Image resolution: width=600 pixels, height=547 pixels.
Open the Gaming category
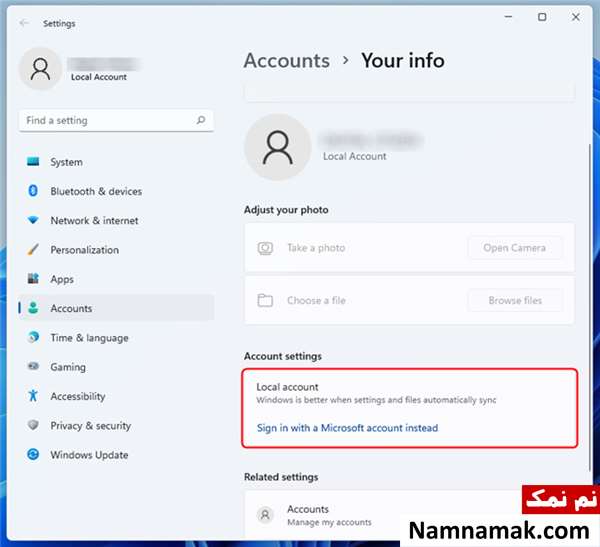pos(116,367)
